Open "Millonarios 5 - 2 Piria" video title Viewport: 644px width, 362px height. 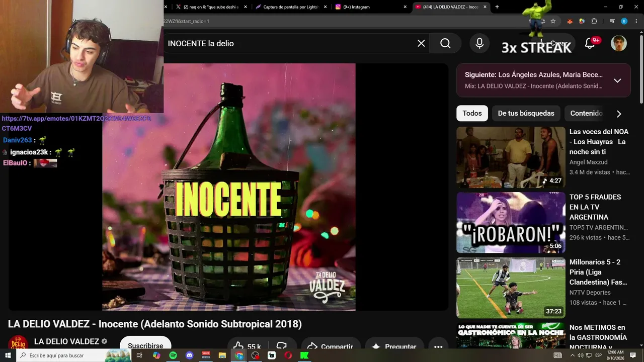[598, 272]
